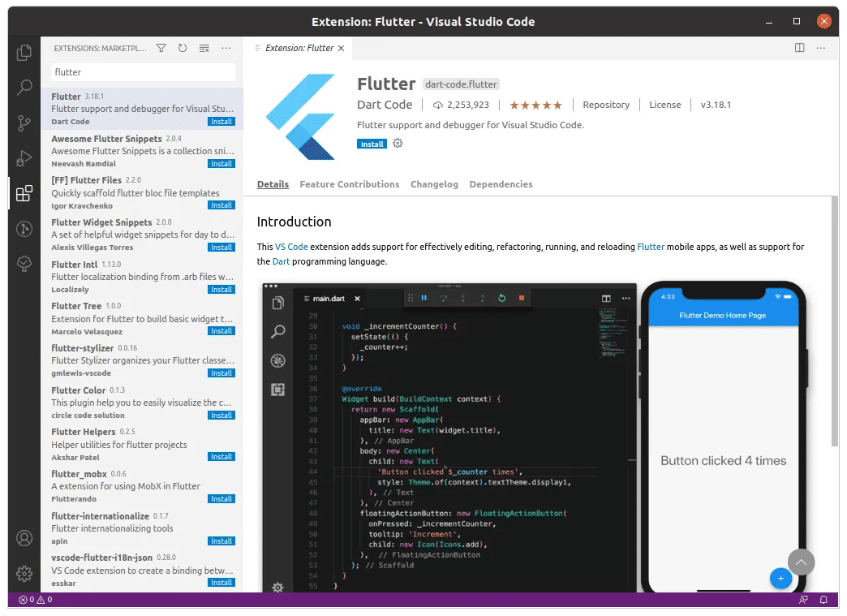Image resolution: width=847 pixels, height=616 pixels.
Task: Open the Explorer view in activity bar
Action: (24, 53)
